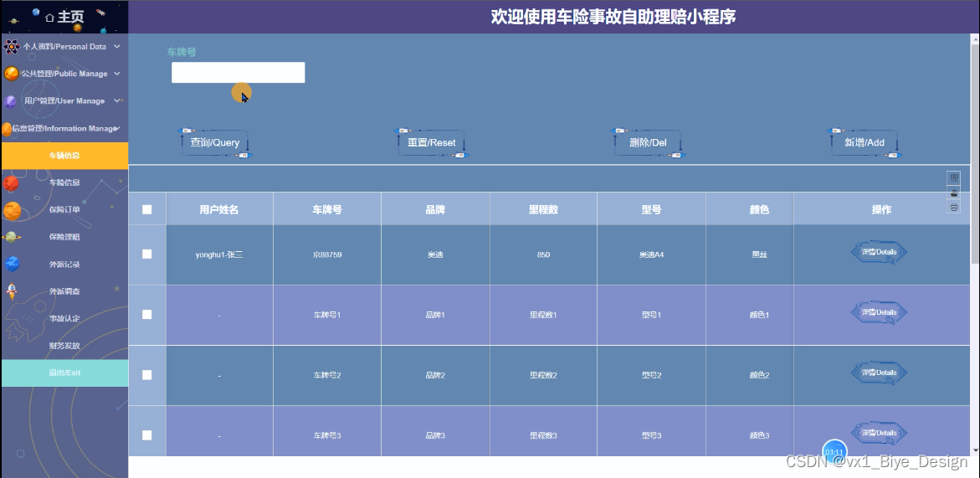Check the box for the 车牌号3 row
The image size is (980, 478).
point(147,434)
